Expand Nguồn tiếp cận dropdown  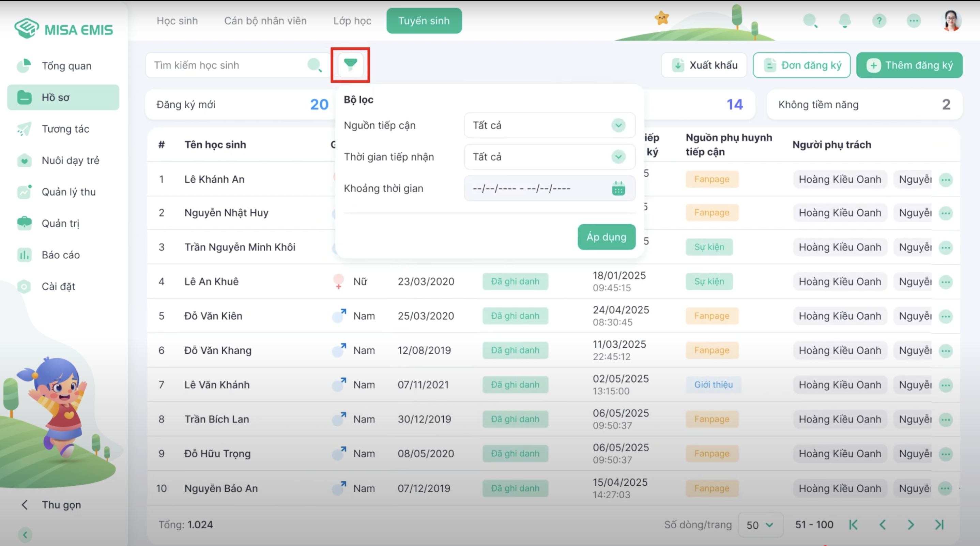coord(549,125)
